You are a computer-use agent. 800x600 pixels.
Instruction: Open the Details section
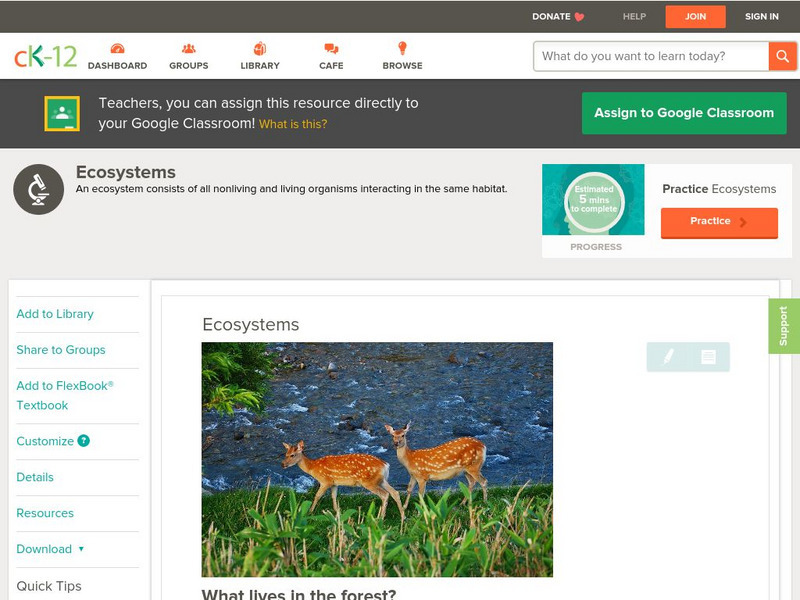pyautogui.click(x=35, y=477)
